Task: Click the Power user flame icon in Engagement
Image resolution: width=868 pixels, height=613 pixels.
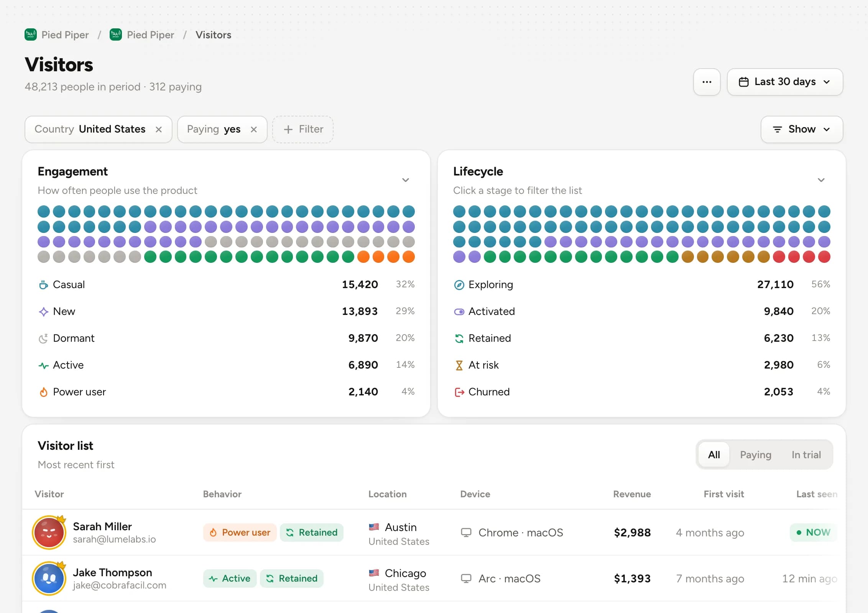Action: click(43, 392)
